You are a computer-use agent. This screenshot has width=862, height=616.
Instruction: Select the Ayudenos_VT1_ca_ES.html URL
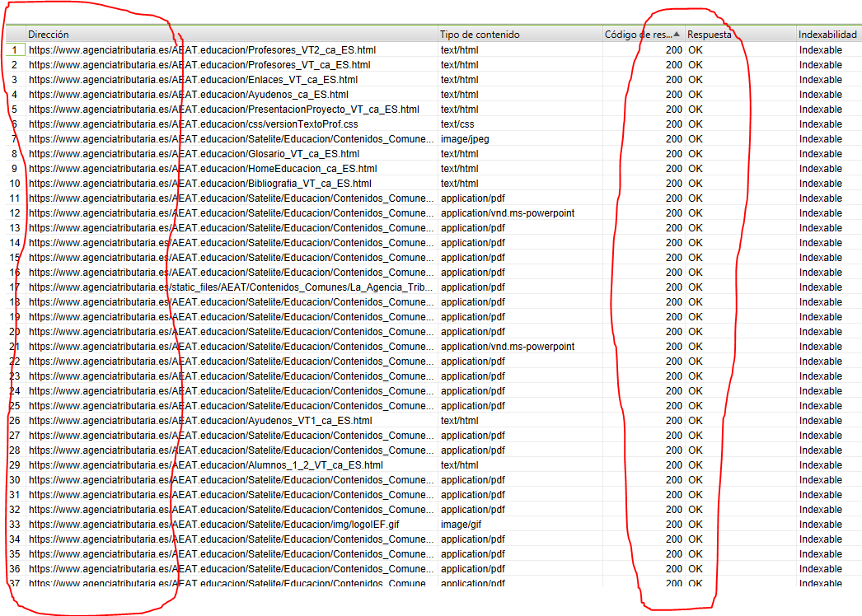pyautogui.click(x=200, y=421)
